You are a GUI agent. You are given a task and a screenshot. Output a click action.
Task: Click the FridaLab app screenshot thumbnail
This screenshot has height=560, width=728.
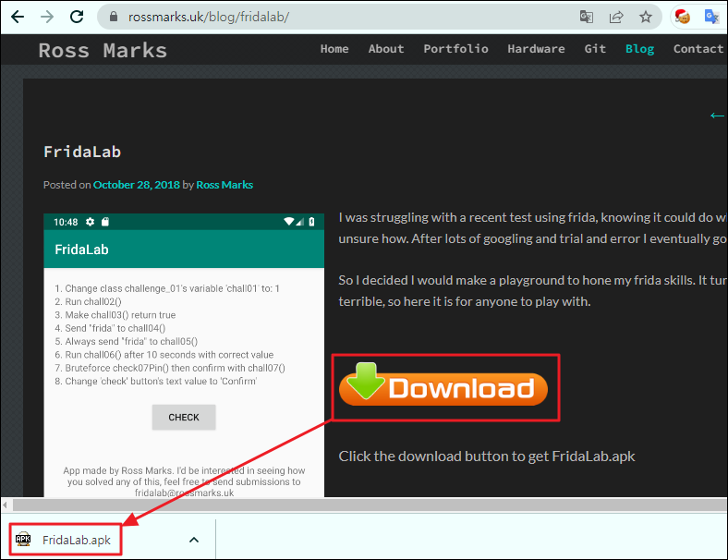[x=184, y=355]
